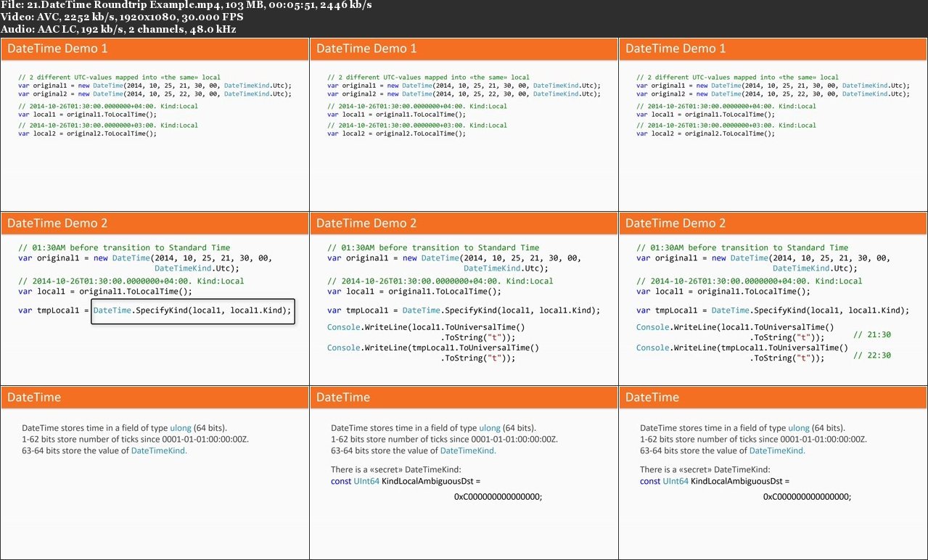Screen dimensions: 928x560
Task: Click the "// 22:30" result comment
Action: click(872, 355)
